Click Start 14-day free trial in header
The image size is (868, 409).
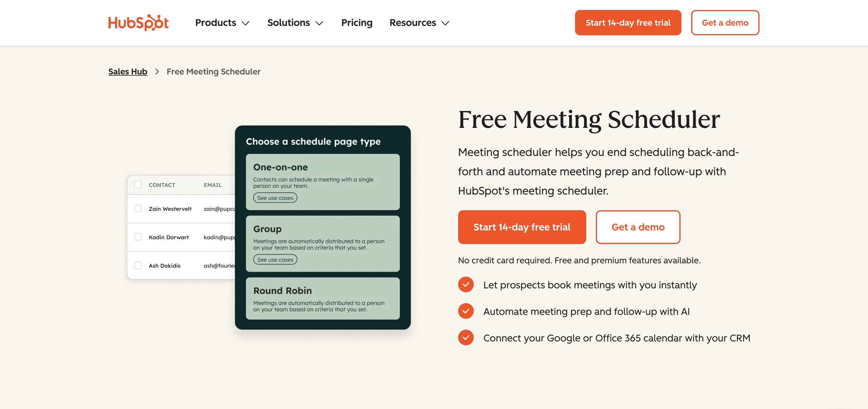(x=628, y=23)
